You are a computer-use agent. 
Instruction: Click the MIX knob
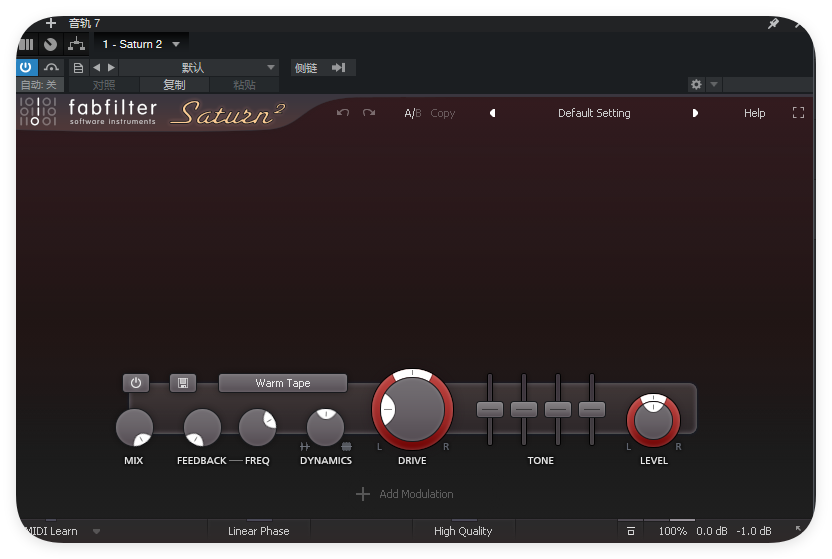[x=134, y=427]
